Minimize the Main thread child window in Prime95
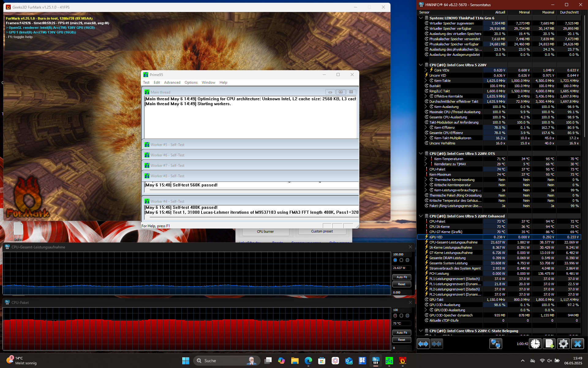 tap(330, 92)
